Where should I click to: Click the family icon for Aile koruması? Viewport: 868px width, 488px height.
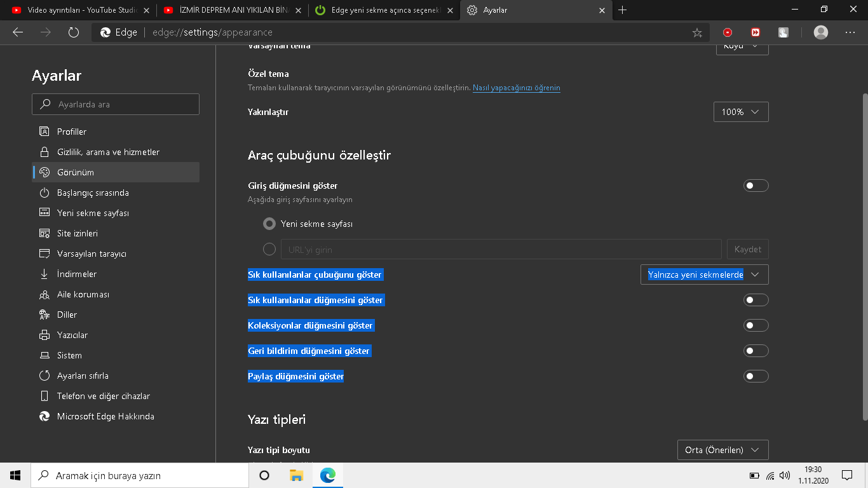(x=44, y=294)
